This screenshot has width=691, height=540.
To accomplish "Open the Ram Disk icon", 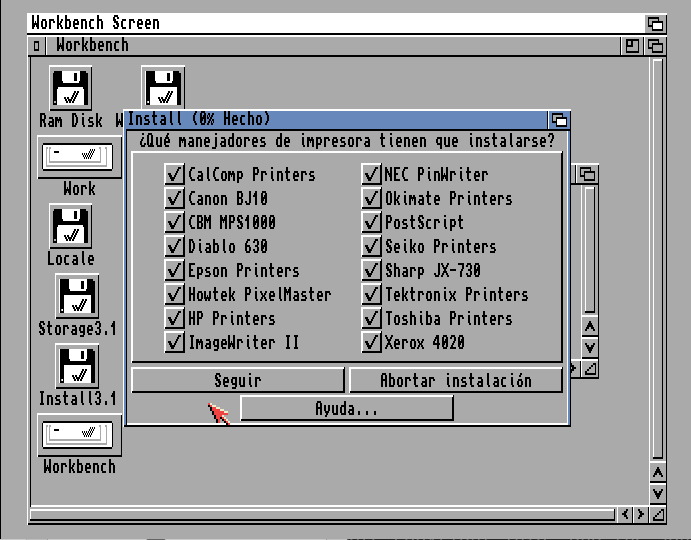I will tap(70, 89).
